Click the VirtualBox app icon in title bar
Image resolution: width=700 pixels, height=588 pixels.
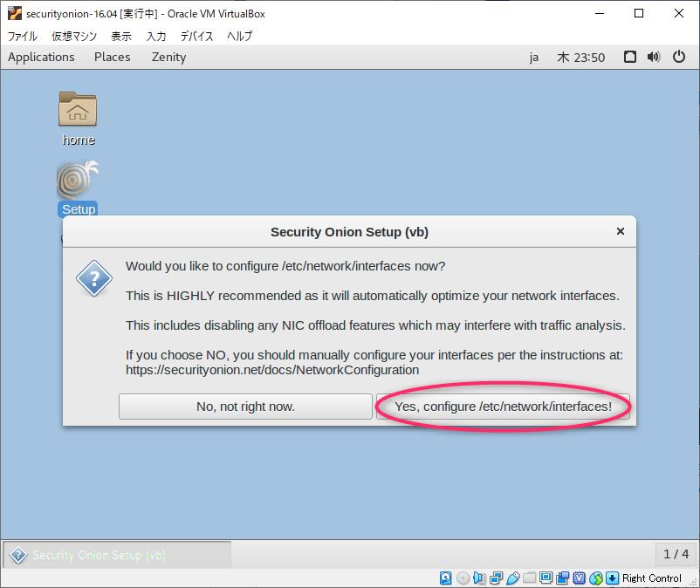(x=14, y=13)
